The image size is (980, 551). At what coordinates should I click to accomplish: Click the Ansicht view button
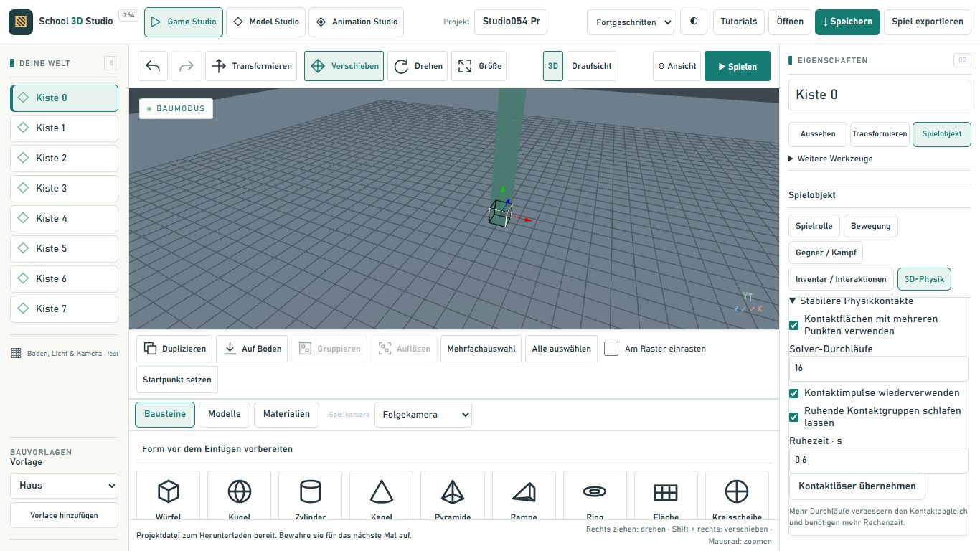pyautogui.click(x=677, y=66)
